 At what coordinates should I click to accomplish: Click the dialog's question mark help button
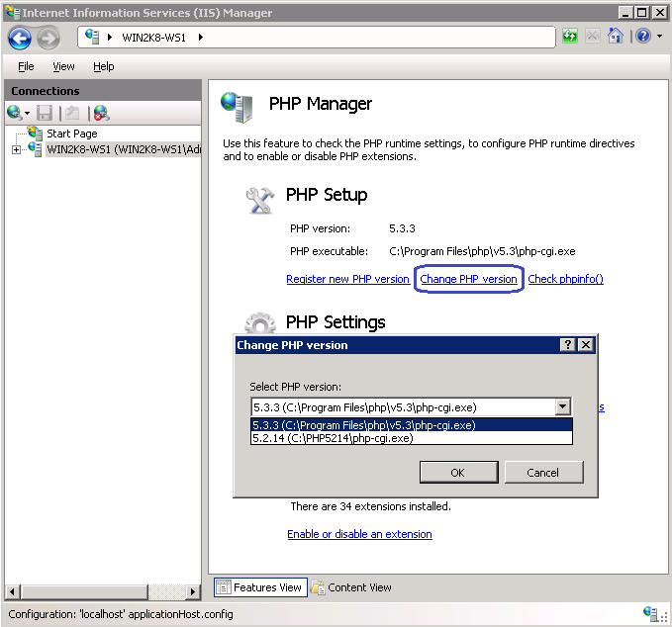pyautogui.click(x=568, y=345)
